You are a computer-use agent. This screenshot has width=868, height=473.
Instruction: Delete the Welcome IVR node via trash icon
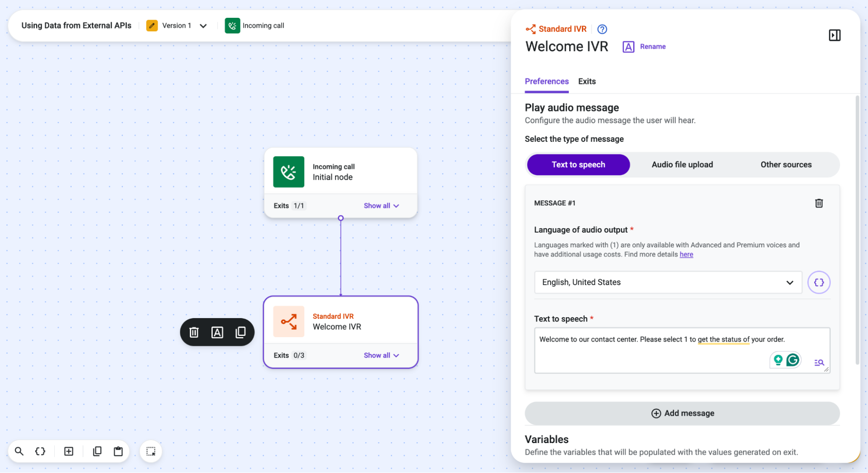point(194,332)
